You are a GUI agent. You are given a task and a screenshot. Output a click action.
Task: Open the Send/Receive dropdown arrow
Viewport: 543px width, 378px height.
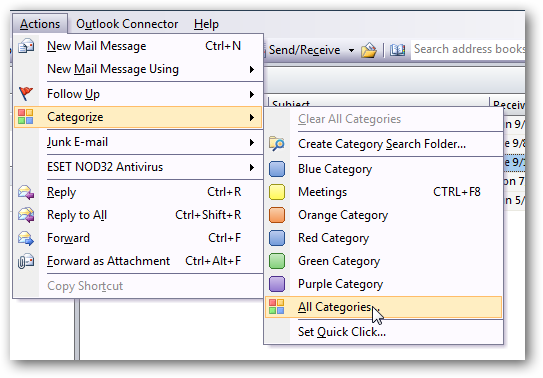(351, 51)
